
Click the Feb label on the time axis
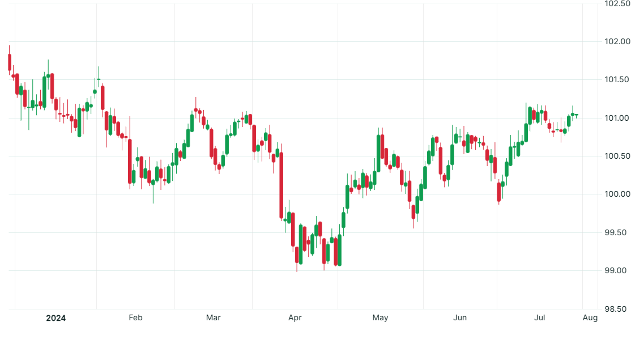(x=135, y=318)
